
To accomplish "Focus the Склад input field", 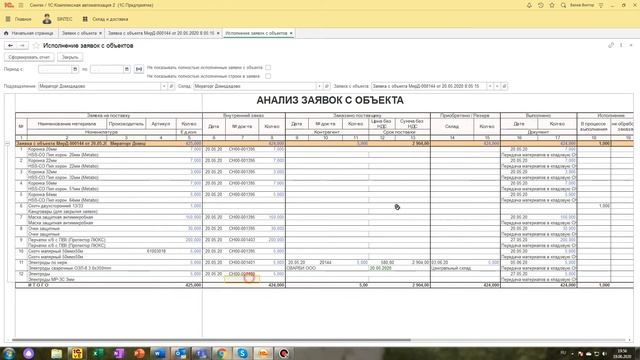I will click(254, 86).
